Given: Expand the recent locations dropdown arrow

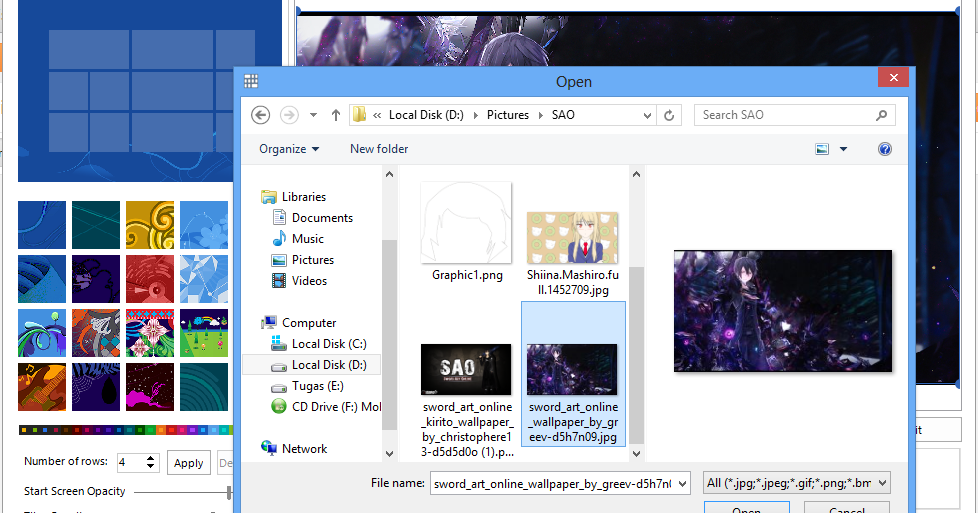Looking at the screenshot, I should [x=313, y=115].
